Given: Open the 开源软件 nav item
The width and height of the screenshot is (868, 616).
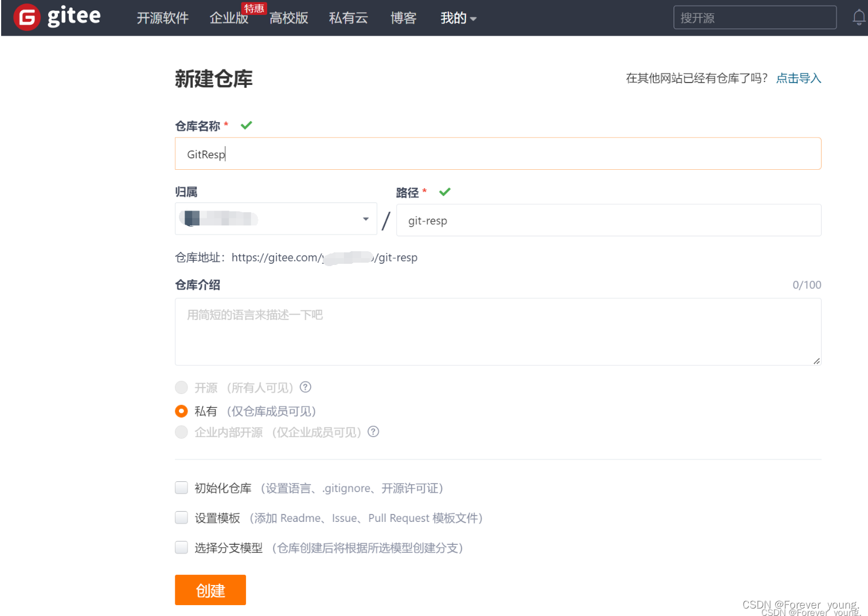Looking at the screenshot, I should (x=163, y=18).
